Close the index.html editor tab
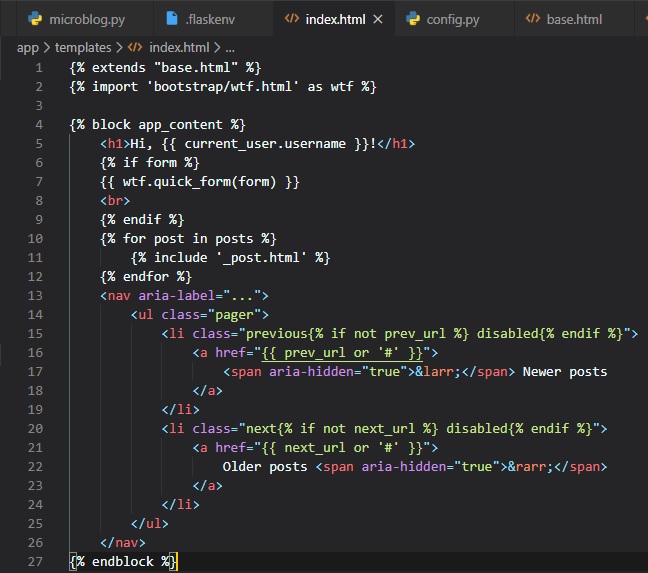This screenshot has height=573, width=648. [377, 19]
